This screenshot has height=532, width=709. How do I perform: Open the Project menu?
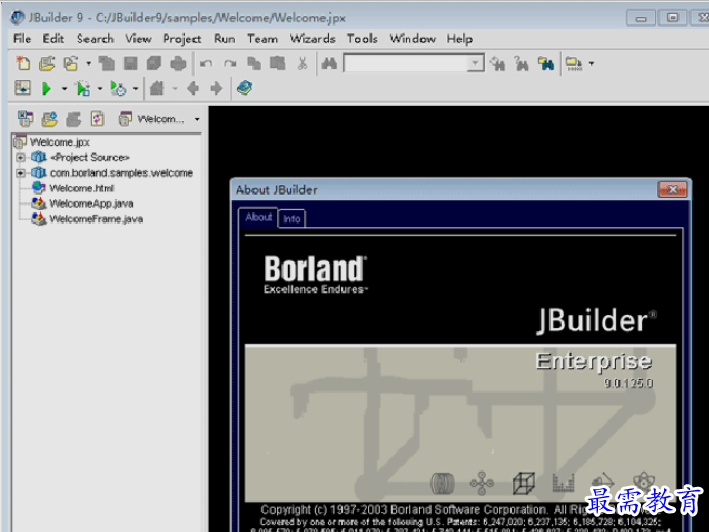pyautogui.click(x=182, y=39)
